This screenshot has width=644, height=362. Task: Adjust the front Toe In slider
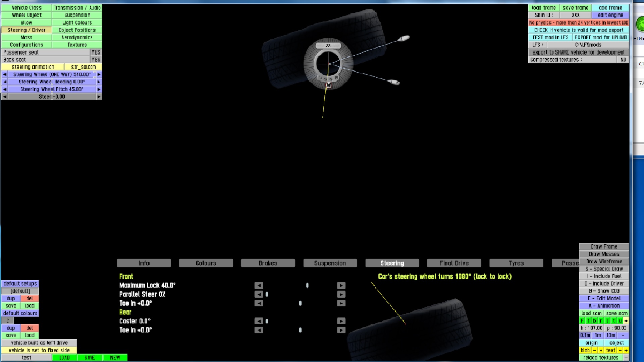(300, 303)
